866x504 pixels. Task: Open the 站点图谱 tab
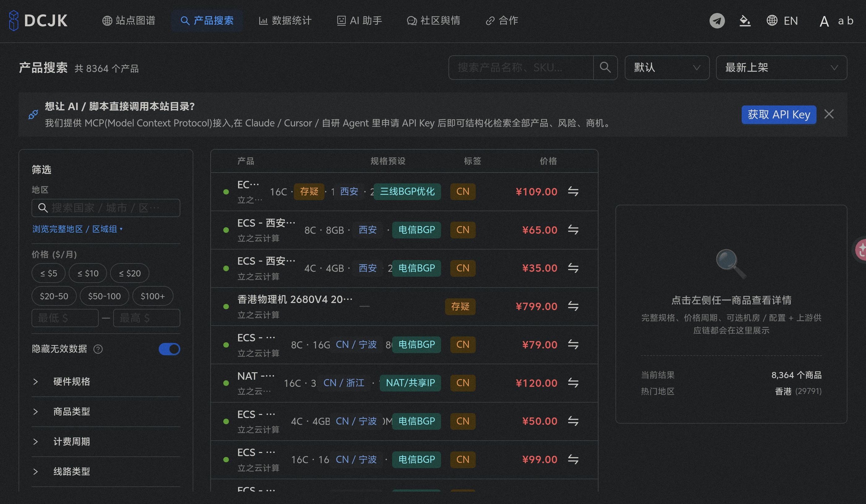pos(129,21)
